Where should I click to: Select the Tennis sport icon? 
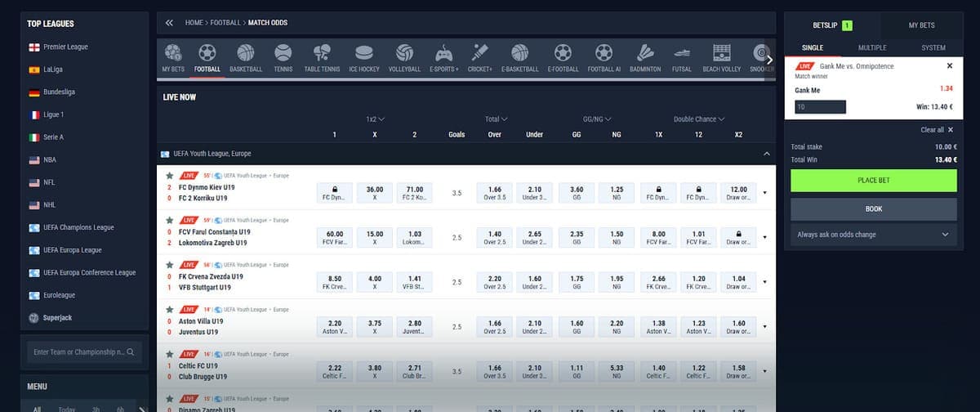283,54
